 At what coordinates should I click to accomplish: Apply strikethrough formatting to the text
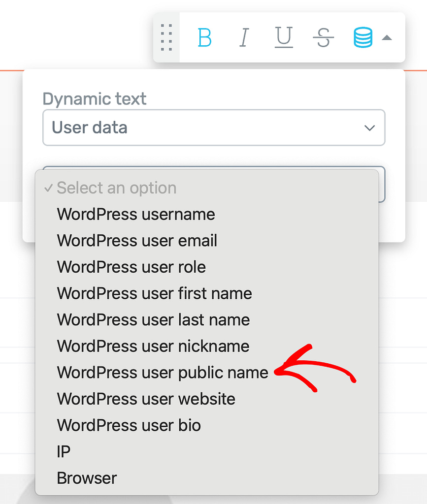tap(324, 37)
